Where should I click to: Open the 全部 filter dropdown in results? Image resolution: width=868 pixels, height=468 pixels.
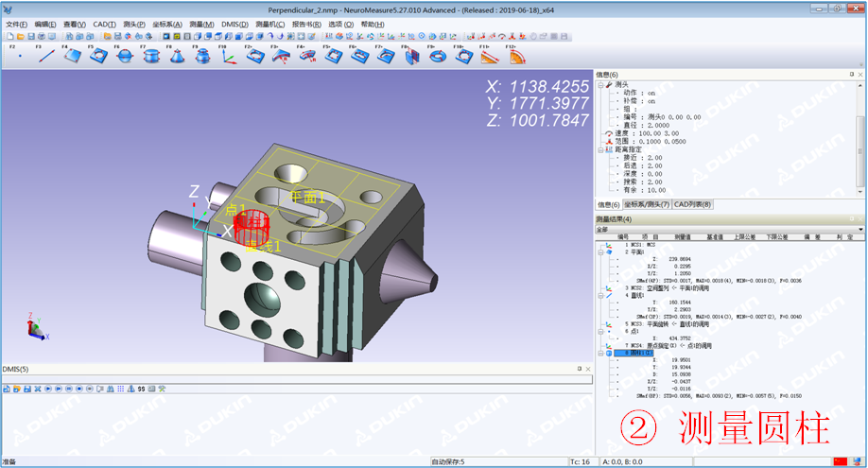coord(859,229)
